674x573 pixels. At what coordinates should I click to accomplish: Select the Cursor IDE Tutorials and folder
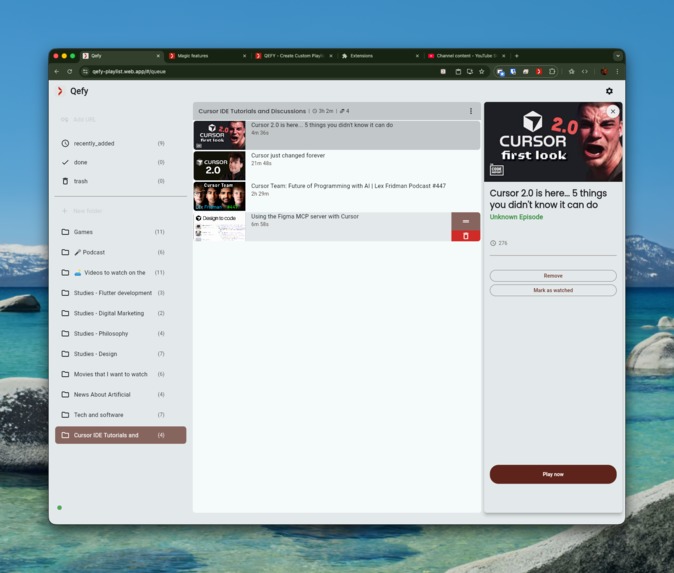[120, 435]
